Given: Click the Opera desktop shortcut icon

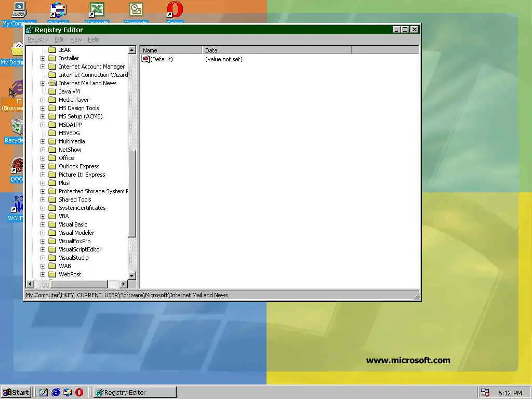Looking at the screenshot, I should pyautogui.click(x=175, y=9).
